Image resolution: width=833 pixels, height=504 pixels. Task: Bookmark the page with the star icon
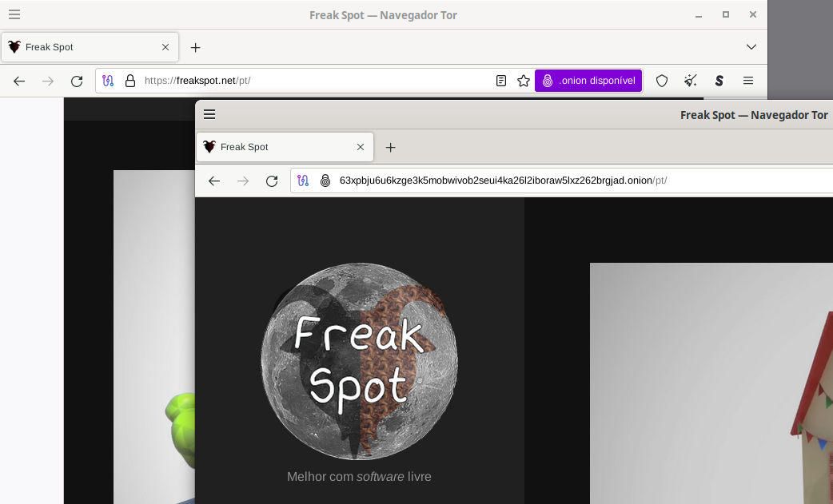pos(524,81)
